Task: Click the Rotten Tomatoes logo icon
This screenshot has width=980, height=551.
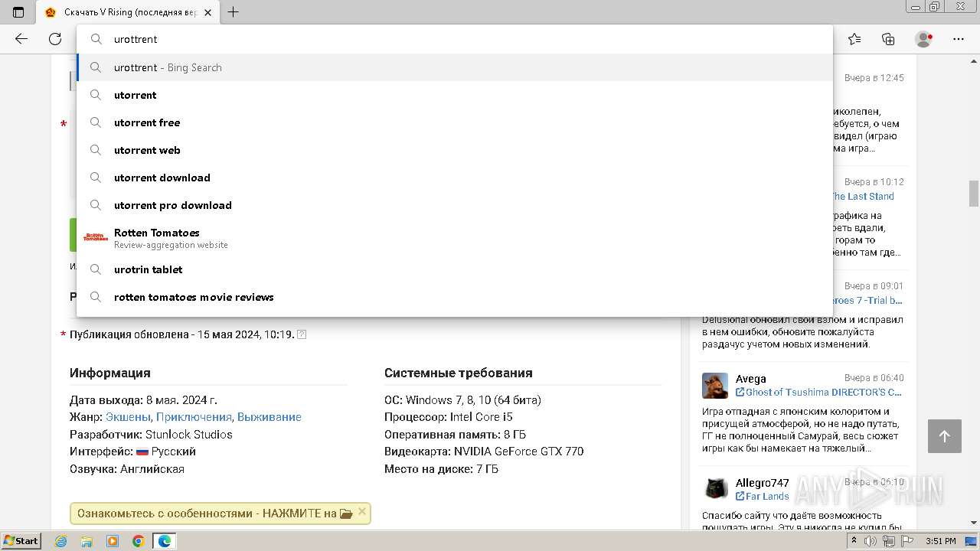Action: pyautogui.click(x=96, y=237)
